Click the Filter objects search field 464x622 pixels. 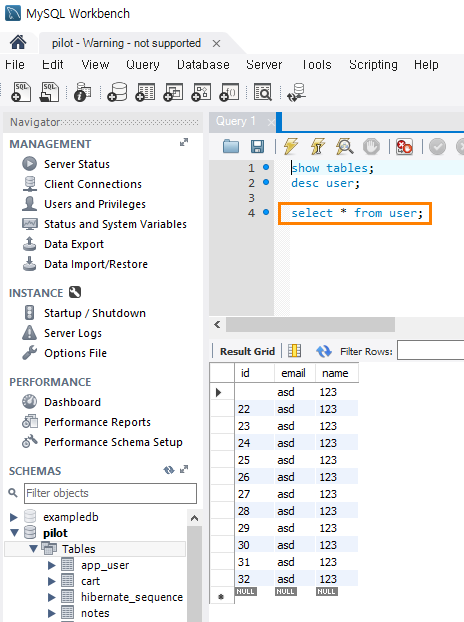tap(110, 493)
